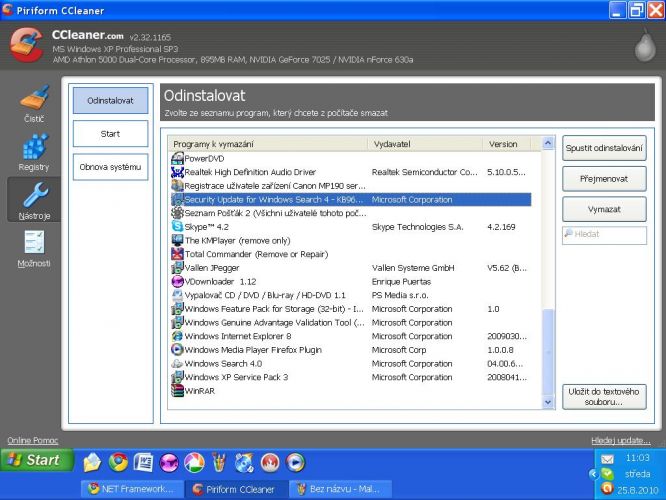Sort by Programy k vymazání column

(268, 144)
